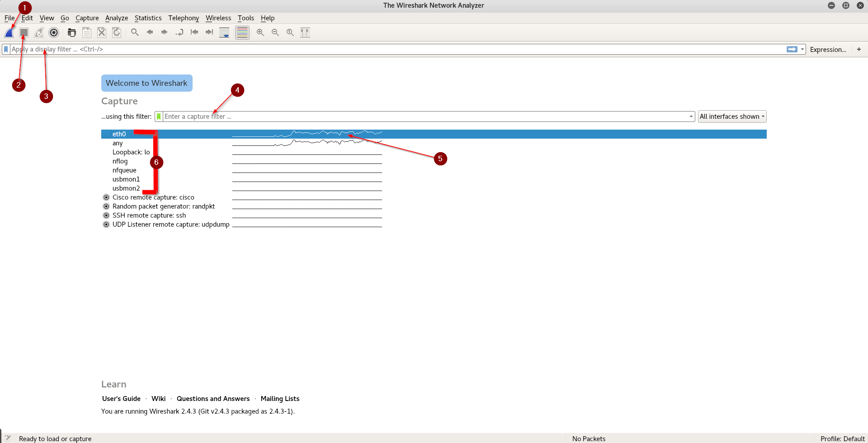Click into the capture filter input field
The image size is (868, 443).
click(425, 117)
